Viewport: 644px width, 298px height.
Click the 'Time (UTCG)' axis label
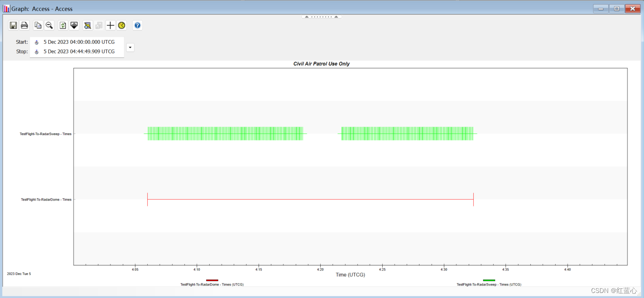tap(351, 275)
